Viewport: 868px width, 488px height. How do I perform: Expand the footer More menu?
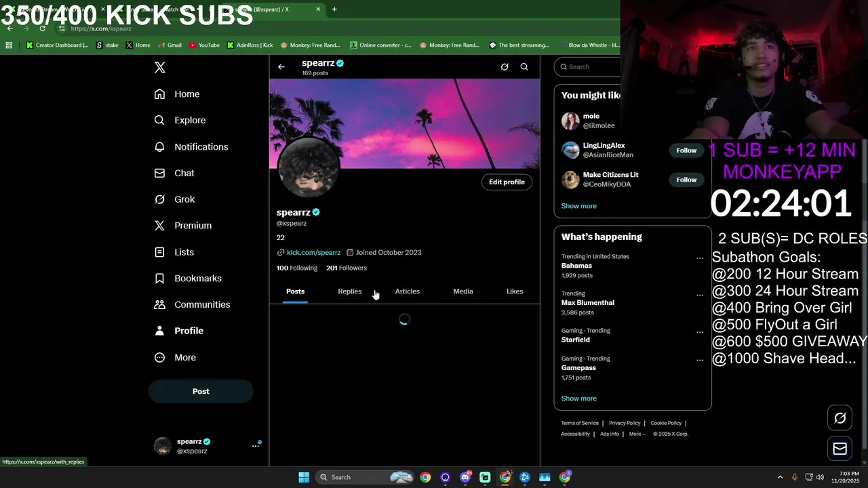tap(637, 434)
